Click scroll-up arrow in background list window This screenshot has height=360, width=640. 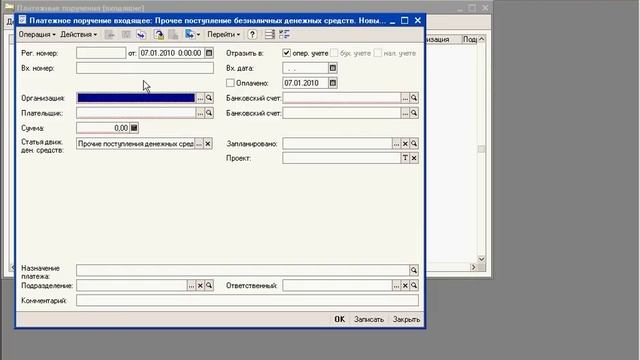481,39
